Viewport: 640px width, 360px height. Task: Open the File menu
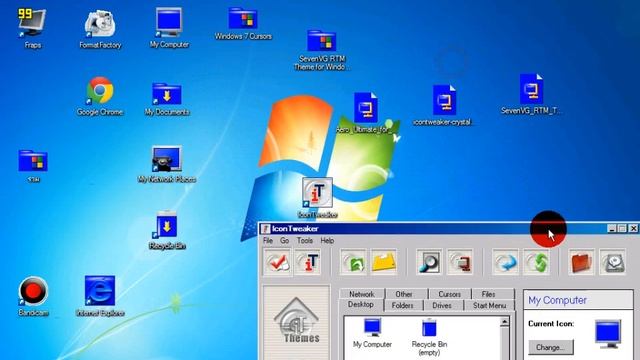[268, 241]
